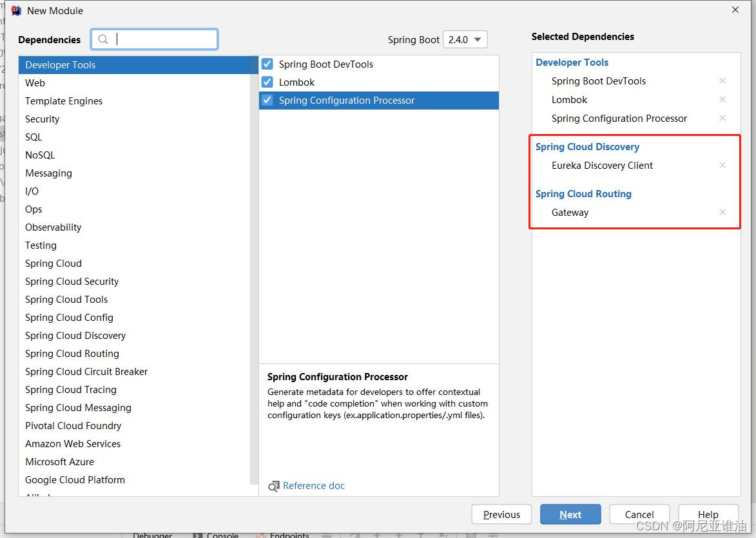Cancel the New Module wizard

coord(639,514)
